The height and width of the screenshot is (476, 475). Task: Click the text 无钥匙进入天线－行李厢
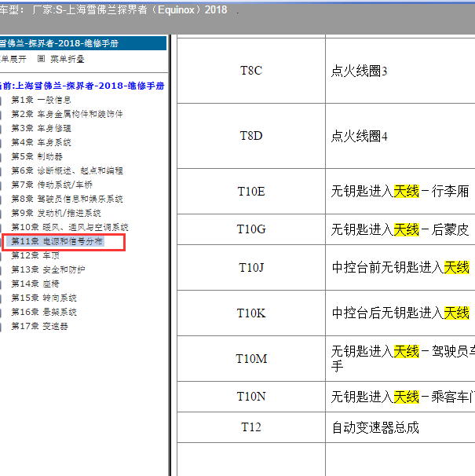click(400, 192)
